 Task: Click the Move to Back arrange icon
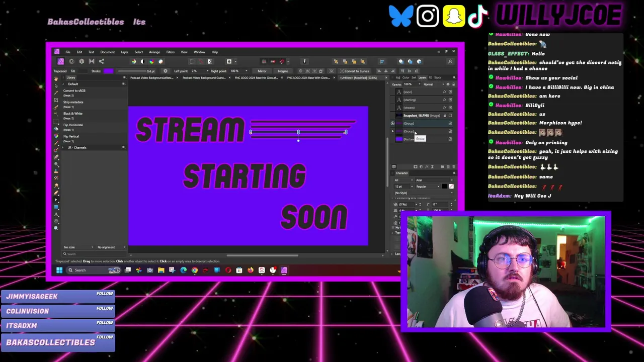click(336, 61)
